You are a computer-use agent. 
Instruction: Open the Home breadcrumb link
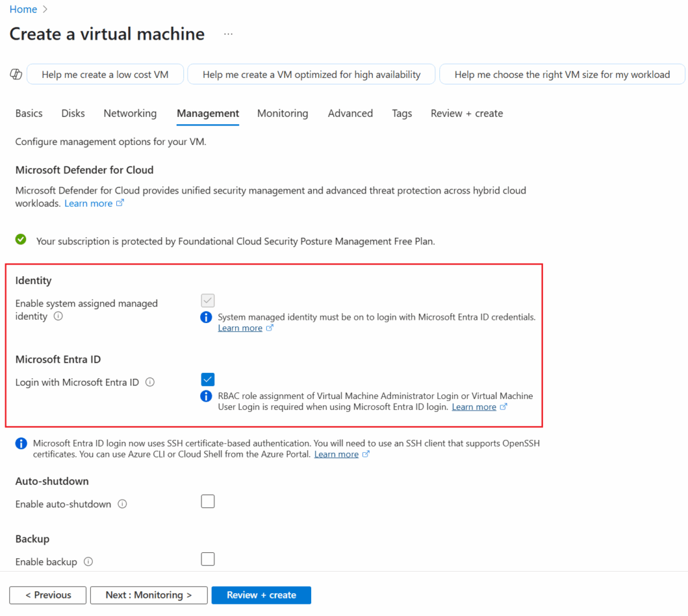tap(24, 9)
